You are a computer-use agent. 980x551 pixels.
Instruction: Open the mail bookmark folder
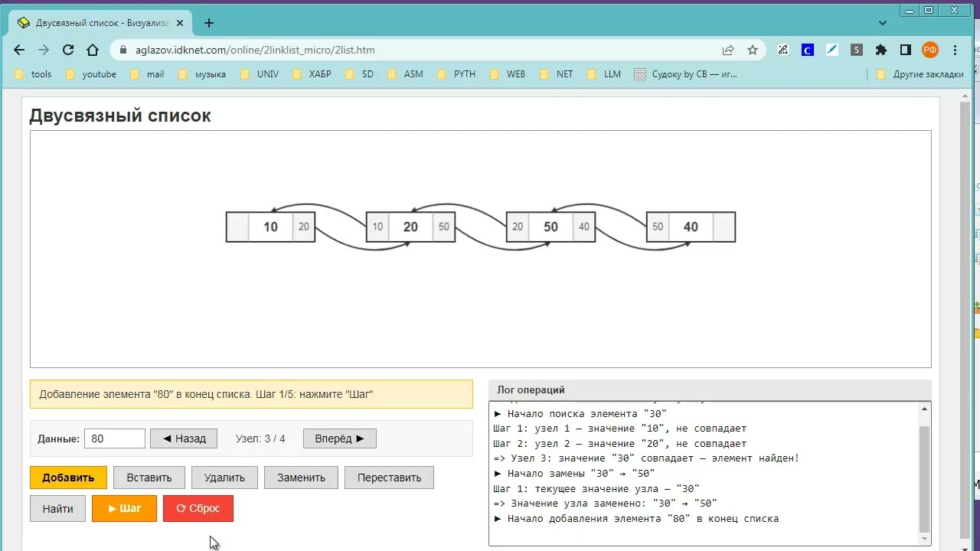click(x=148, y=74)
